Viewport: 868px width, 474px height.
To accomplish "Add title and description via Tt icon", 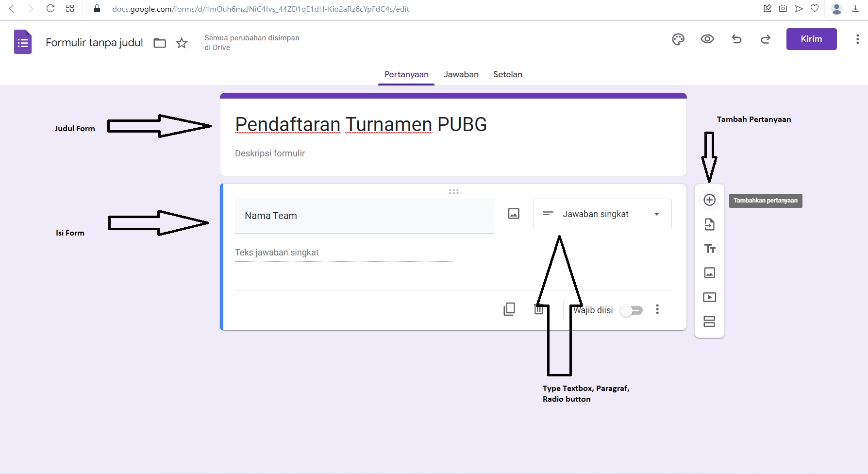I will [x=709, y=249].
